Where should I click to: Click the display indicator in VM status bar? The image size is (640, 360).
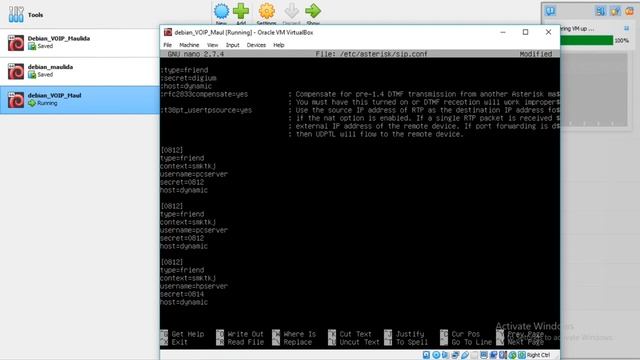(484, 355)
